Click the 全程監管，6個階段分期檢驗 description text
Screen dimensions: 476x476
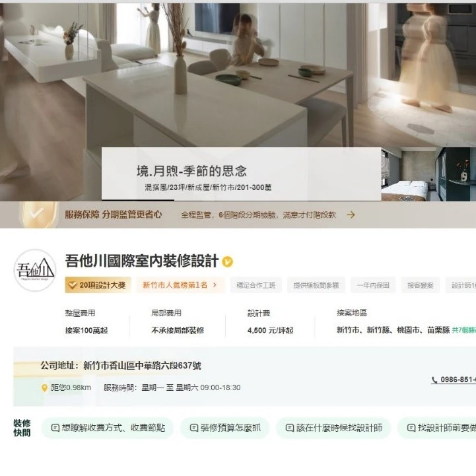pos(259,215)
